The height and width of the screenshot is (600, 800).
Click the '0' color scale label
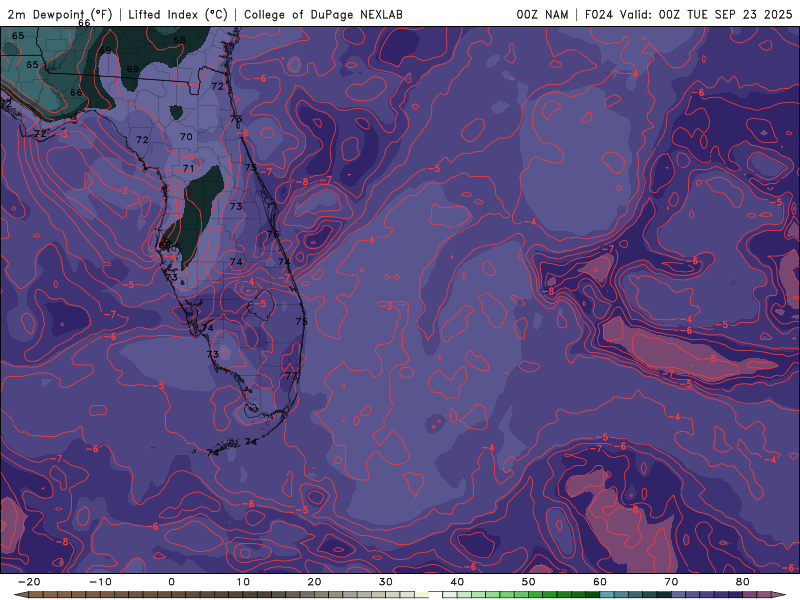tap(171, 582)
